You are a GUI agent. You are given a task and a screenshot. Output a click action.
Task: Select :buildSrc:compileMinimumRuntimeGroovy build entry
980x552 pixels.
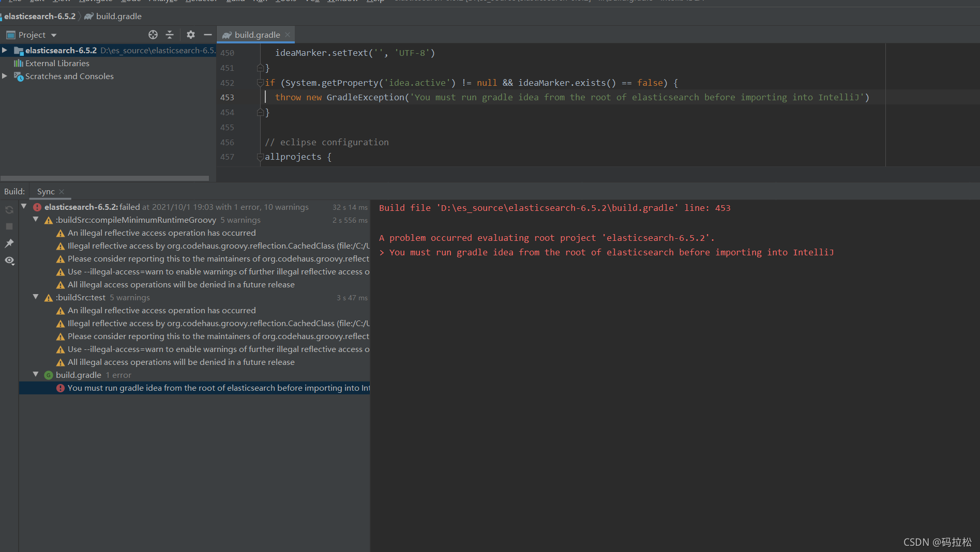pyautogui.click(x=194, y=220)
